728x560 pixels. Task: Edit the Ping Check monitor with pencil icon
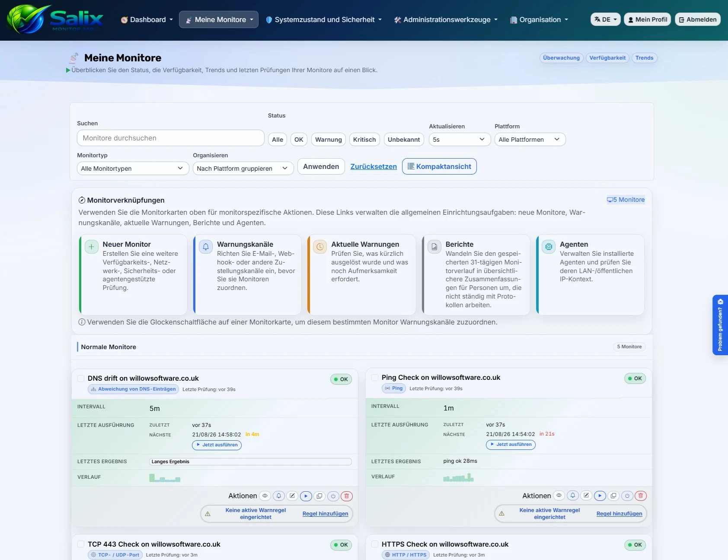pos(586,496)
